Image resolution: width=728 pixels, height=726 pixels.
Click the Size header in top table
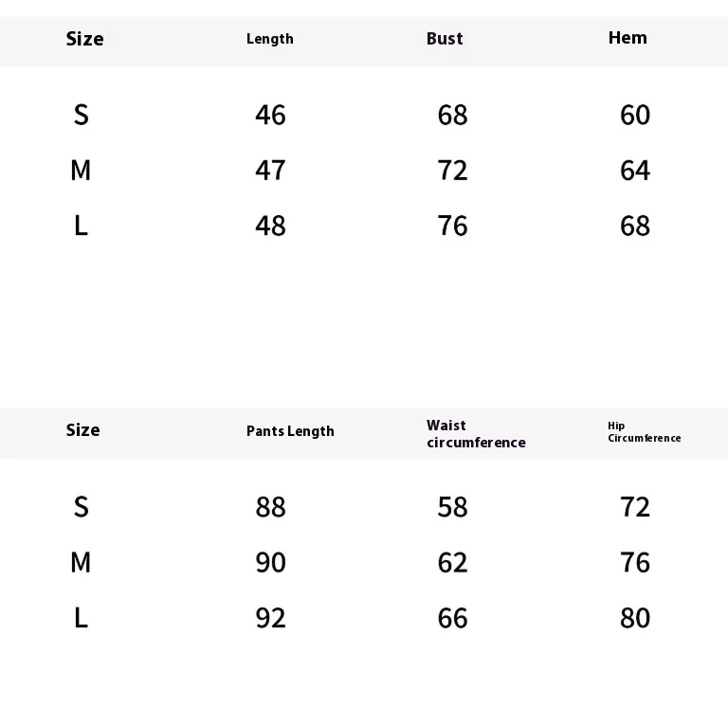84,39
